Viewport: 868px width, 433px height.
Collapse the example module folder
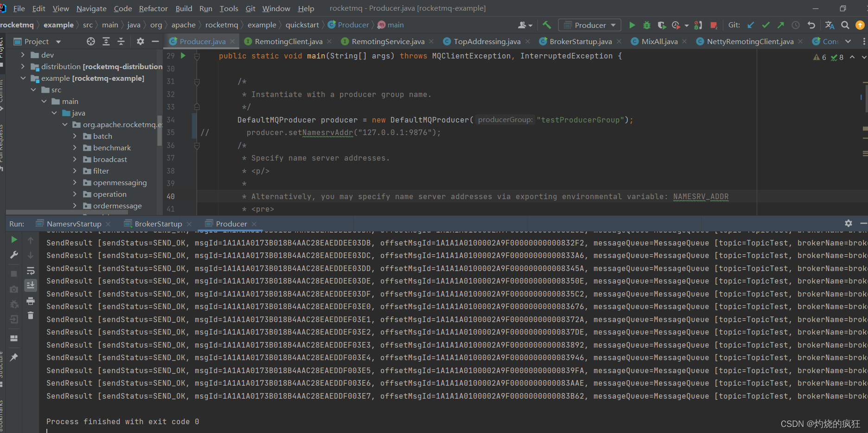pos(23,78)
